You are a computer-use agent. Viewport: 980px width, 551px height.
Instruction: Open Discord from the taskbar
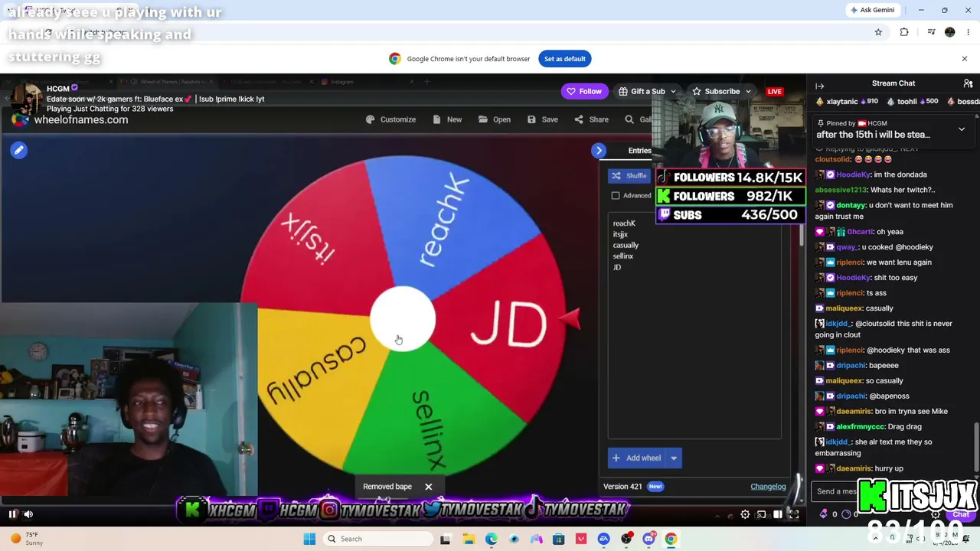[x=649, y=539]
